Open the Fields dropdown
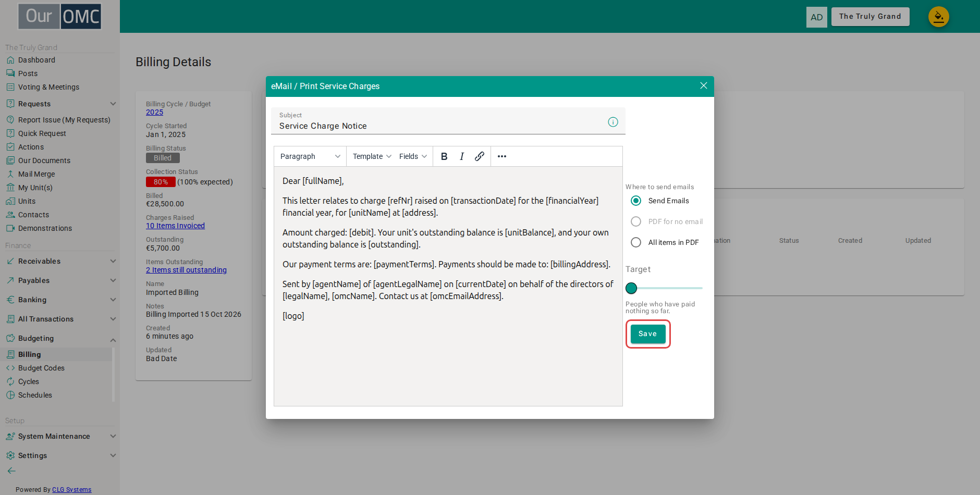980x495 pixels. point(413,156)
